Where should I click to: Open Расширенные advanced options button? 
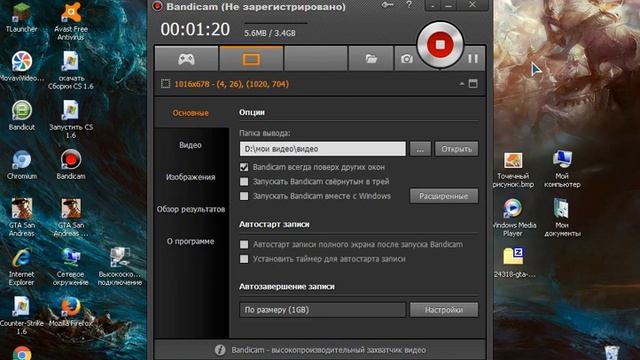click(444, 196)
